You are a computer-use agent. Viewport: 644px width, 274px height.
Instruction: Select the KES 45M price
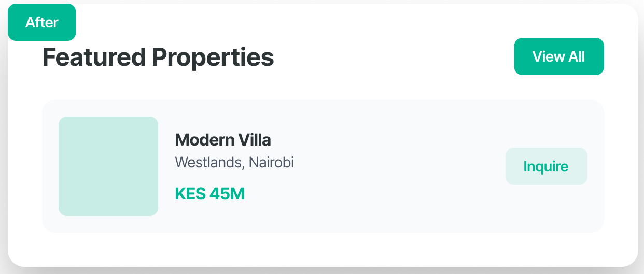tap(209, 194)
